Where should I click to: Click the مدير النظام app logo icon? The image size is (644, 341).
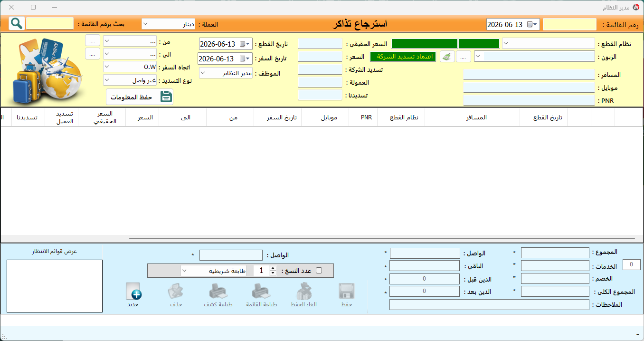tap(636, 7)
